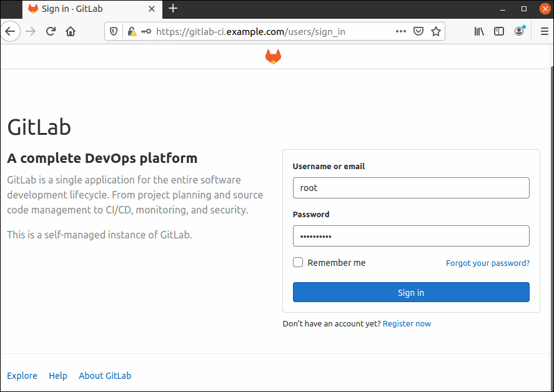Viewport: 554px width, 392px height.
Task: Click the tracking protection shield icon
Action: pos(114,32)
